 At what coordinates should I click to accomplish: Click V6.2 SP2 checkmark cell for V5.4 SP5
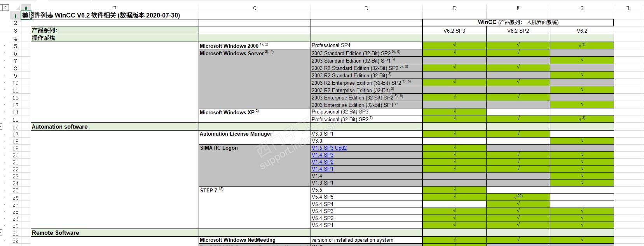(x=518, y=197)
